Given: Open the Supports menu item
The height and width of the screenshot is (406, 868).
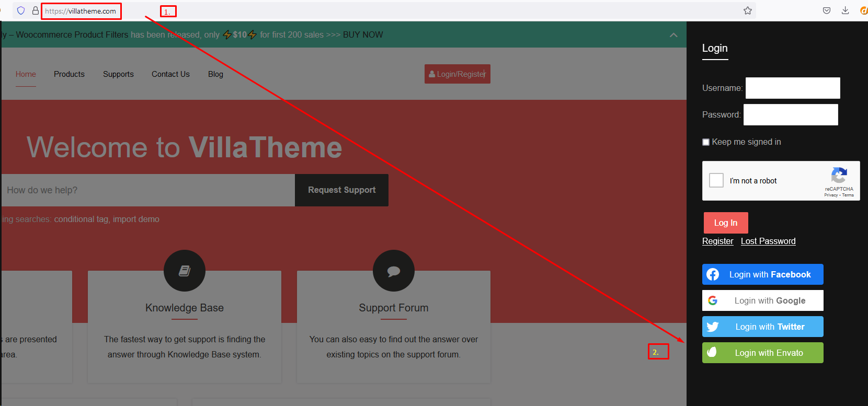Looking at the screenshot, I should click(x=118, y=74).
